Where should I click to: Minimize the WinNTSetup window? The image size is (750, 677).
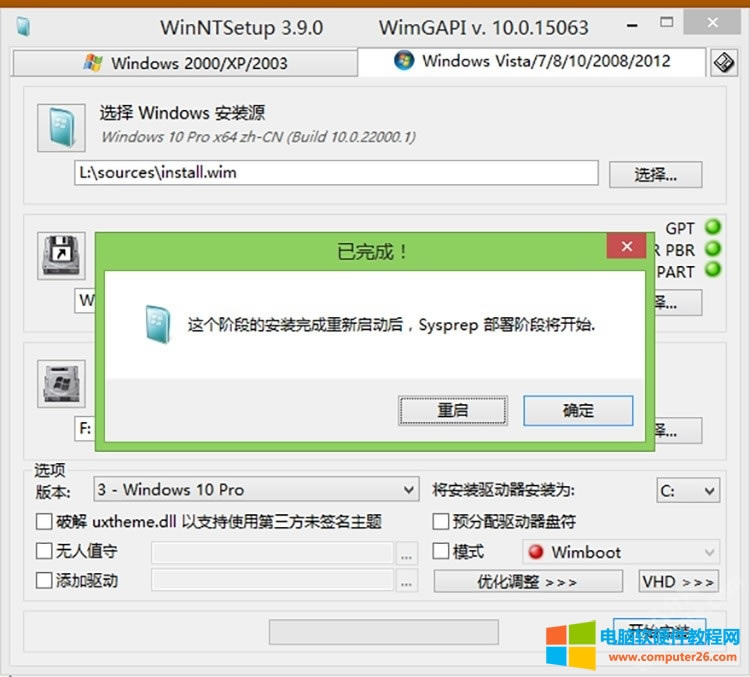coord(632,25)
